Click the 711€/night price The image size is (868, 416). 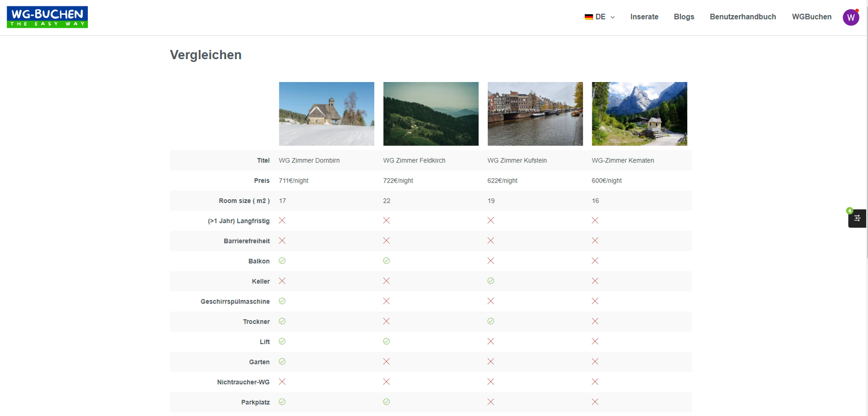click(293, 181)
